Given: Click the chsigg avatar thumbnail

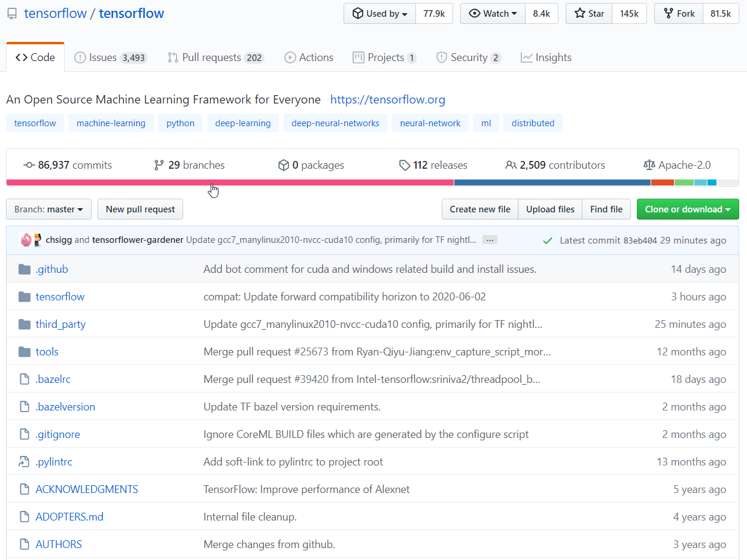Looking at the screenshot, I should (26, 240).
